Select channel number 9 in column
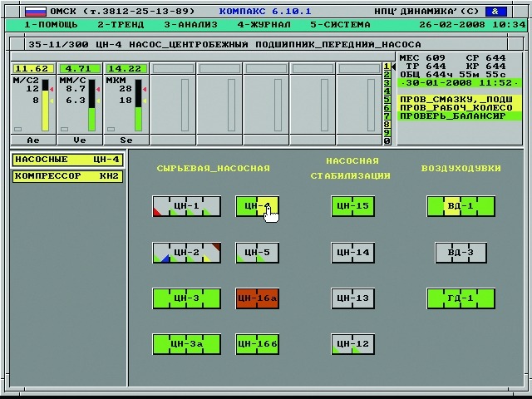Screen dimensions: 532x399 pyautogui.click(x=387, y=133)
